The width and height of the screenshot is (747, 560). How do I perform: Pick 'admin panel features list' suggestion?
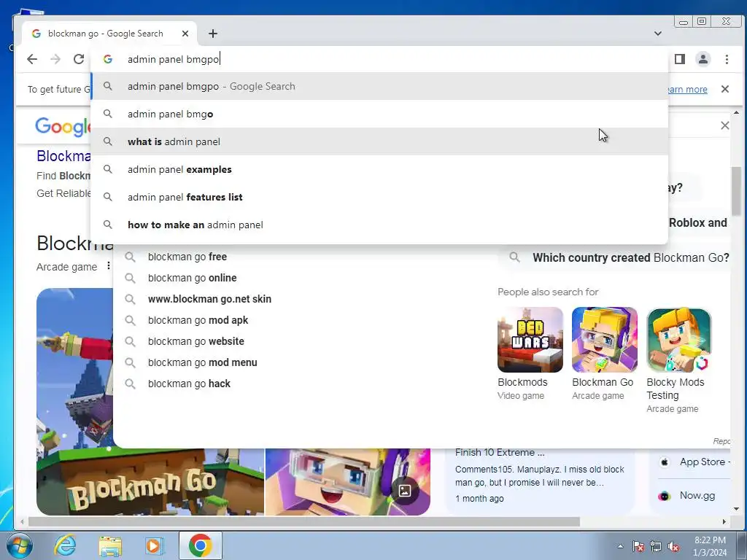coord(379,197)
